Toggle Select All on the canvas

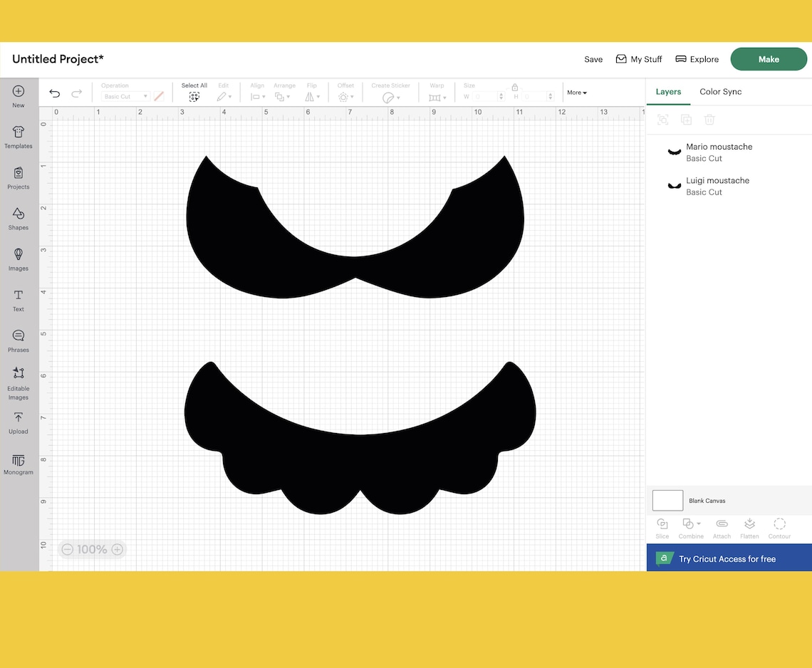click(194, 91)
